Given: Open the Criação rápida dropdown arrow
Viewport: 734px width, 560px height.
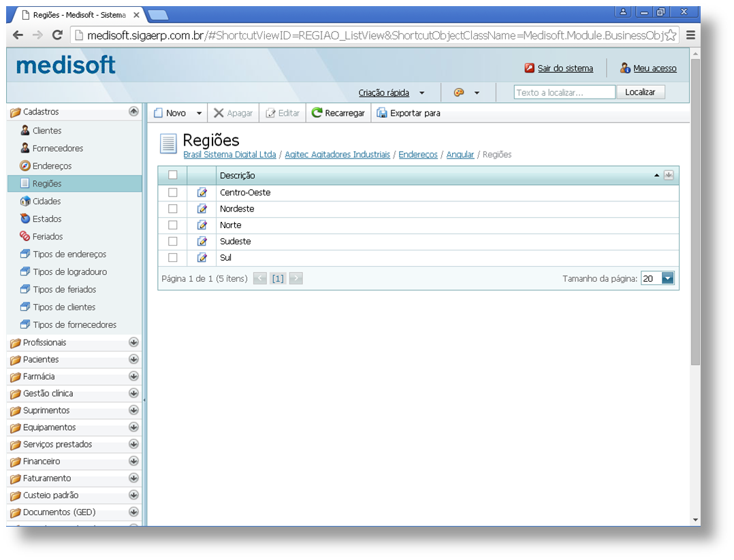Looking at the screenshot, I should coord(421,93).
